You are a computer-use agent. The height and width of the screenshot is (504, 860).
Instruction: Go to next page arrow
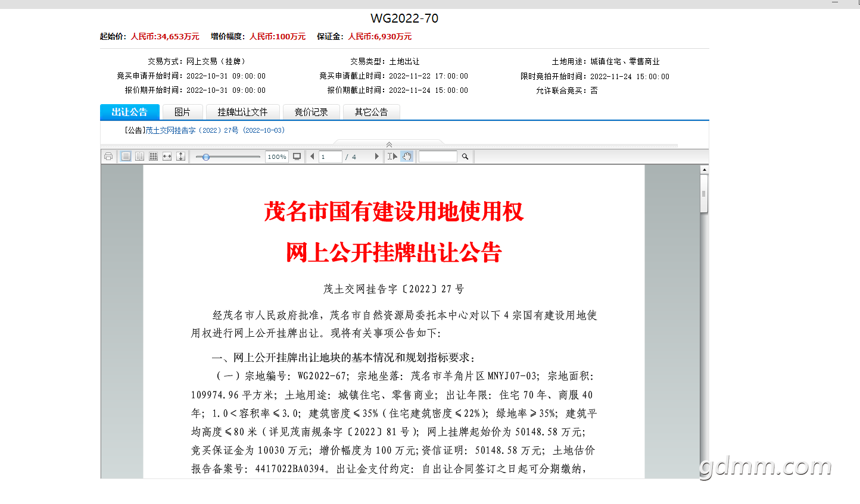point(376,156)
